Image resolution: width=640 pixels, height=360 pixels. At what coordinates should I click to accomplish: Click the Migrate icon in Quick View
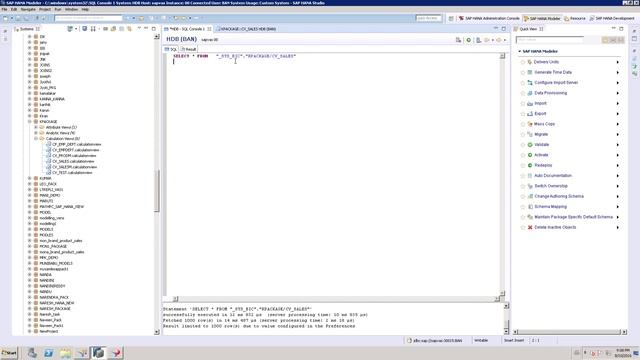click(530, 134)
